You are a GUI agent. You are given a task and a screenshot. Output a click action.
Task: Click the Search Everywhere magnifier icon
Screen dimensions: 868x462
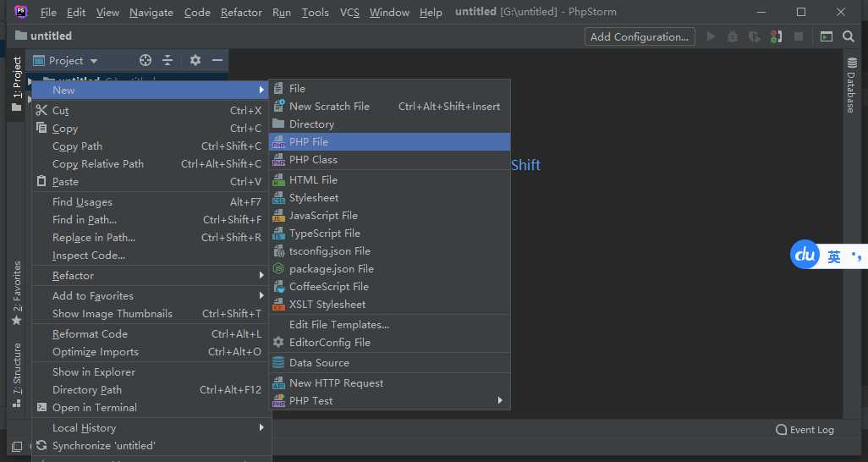pyautogui.click(x=848, y=36)
